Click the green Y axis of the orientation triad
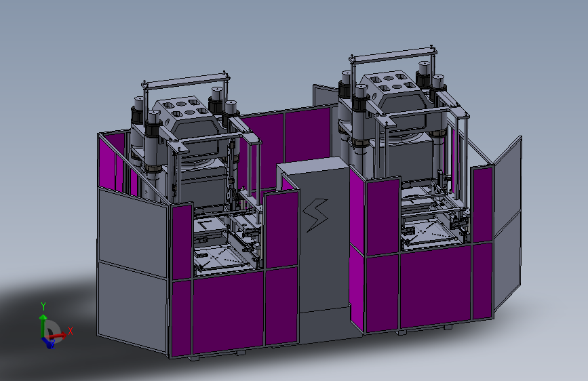The height and width of the screenshot is (381, 588). point(43,326)
